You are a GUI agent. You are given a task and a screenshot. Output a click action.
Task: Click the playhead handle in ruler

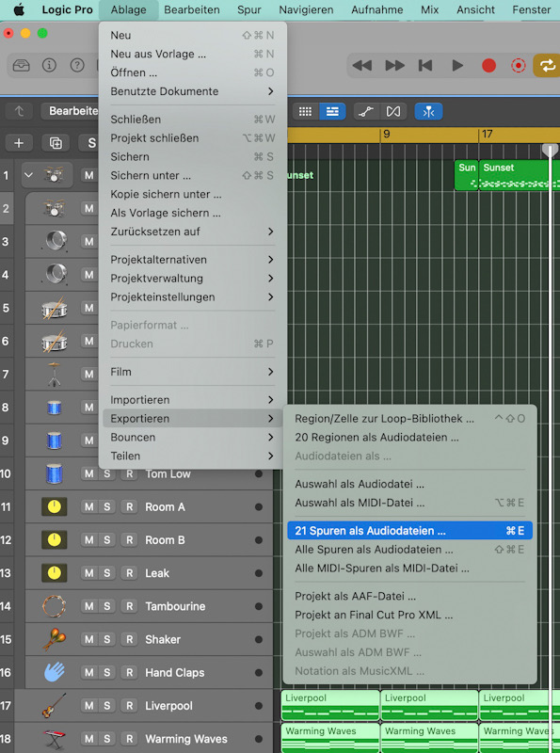click(x=551, y=150)
